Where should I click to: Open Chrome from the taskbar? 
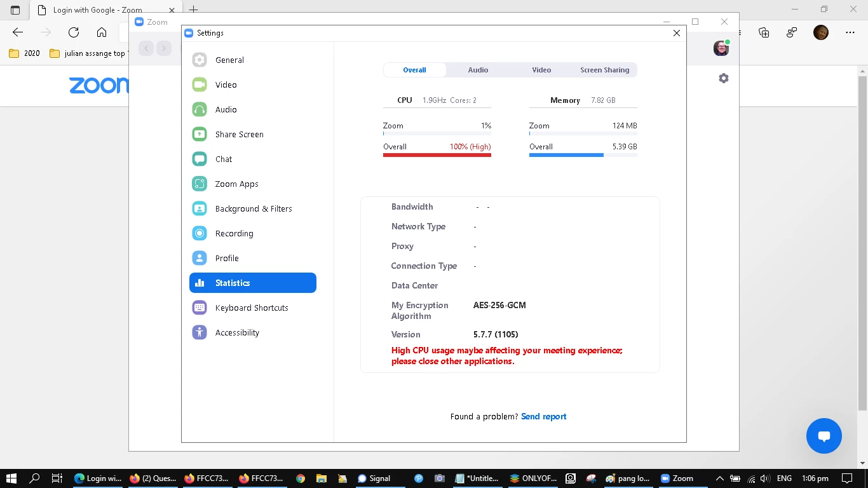(x=300, y=478)
